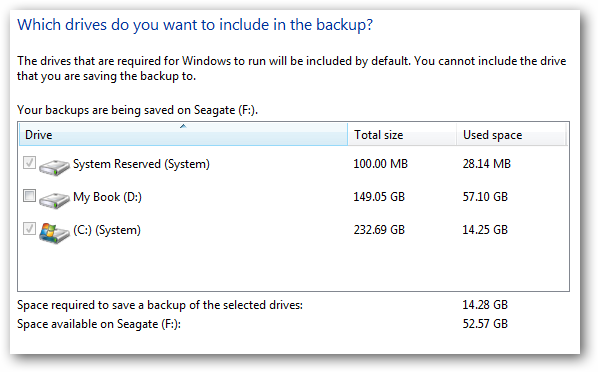
Task: Select the (C:) (System) label
Action: (x=107, y=230)
